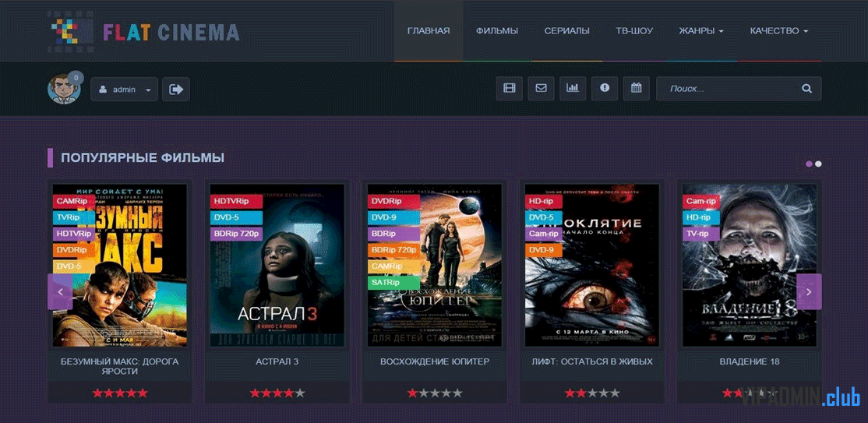Screen dimensions: 868x423
Task: Click the notification badge showing 0
Action: tap(76, 78)
